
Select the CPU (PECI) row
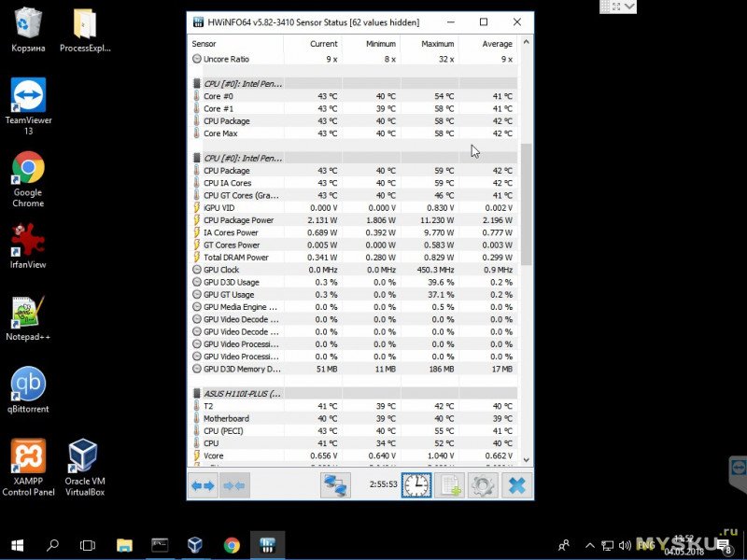[x=353, y=431]
